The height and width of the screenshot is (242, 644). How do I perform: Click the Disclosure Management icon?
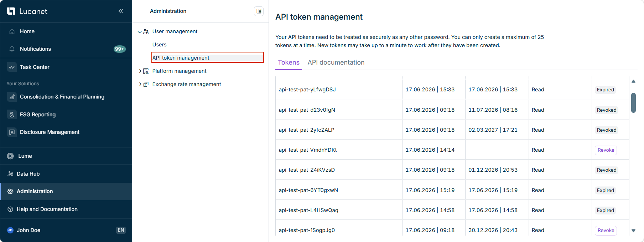(12, 132)
